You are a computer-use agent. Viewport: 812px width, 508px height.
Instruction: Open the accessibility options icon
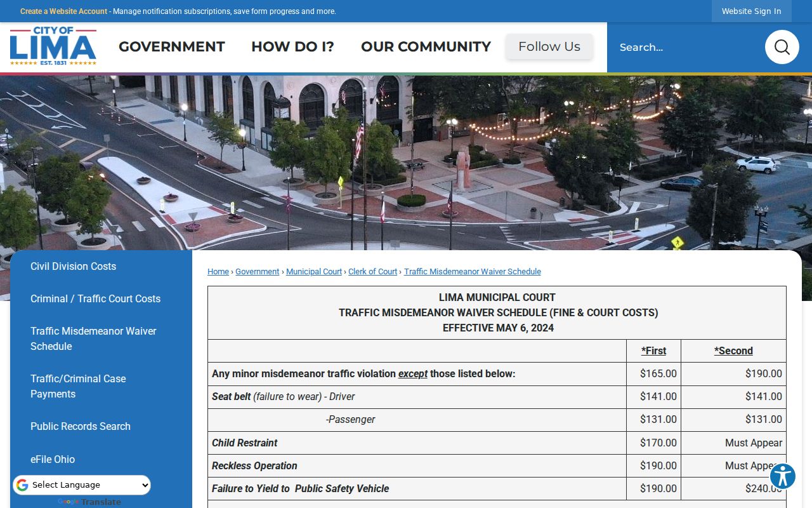coord(783,476)
